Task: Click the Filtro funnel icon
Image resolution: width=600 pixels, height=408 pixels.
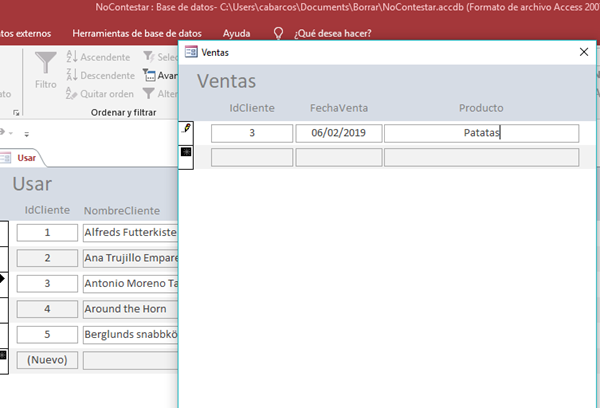Action: (x=46, y=70)
